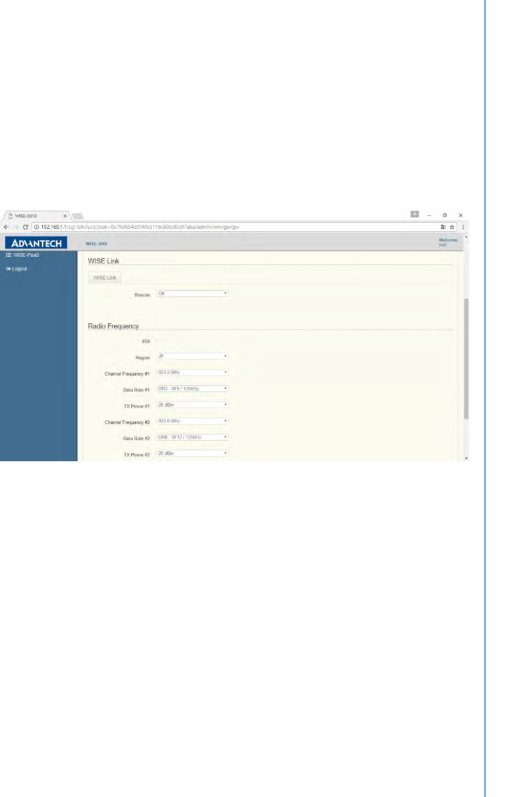Image resolution: width=532 pixels, height=797 pixels.
Task: Open the Chrome three-dot menu
Action: pos(463,227)
